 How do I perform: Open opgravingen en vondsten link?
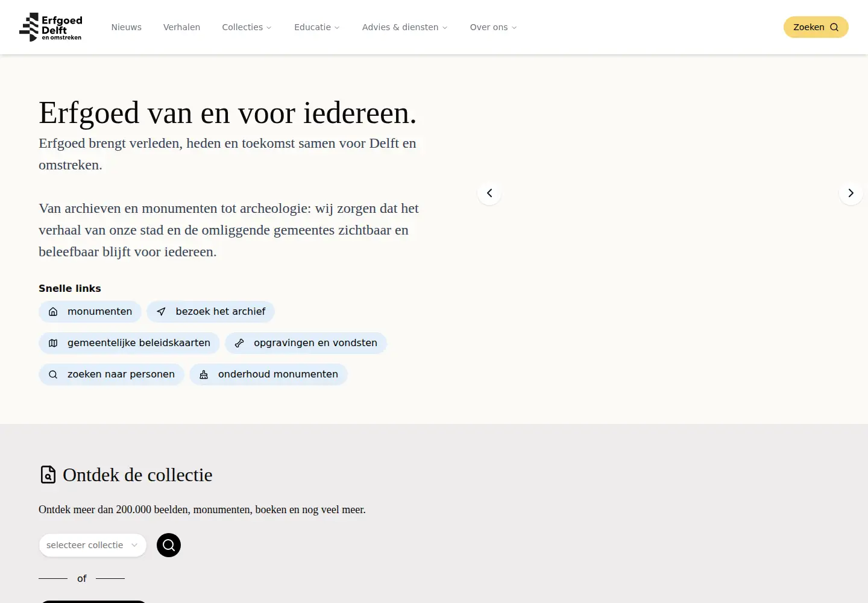click(x=306, y=343)
